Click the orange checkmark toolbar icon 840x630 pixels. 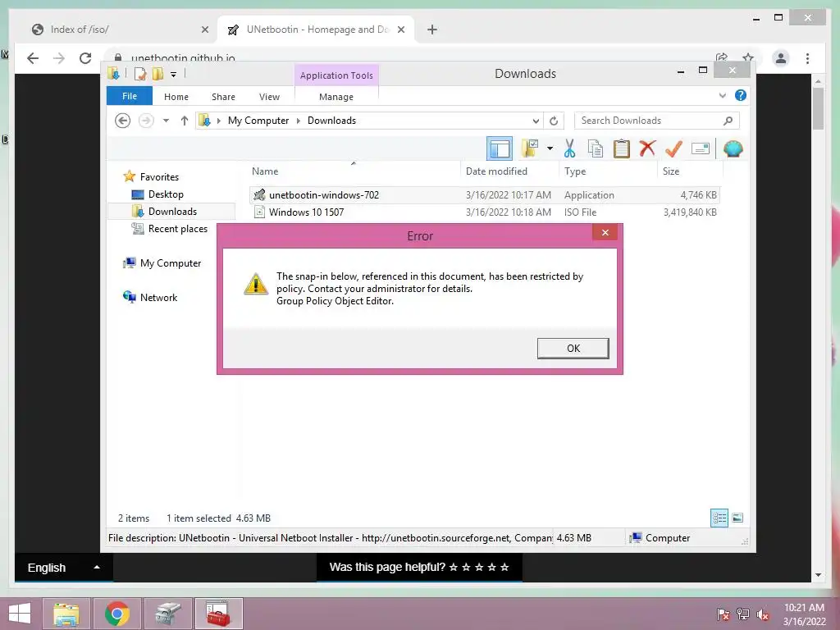click(673, 148)
